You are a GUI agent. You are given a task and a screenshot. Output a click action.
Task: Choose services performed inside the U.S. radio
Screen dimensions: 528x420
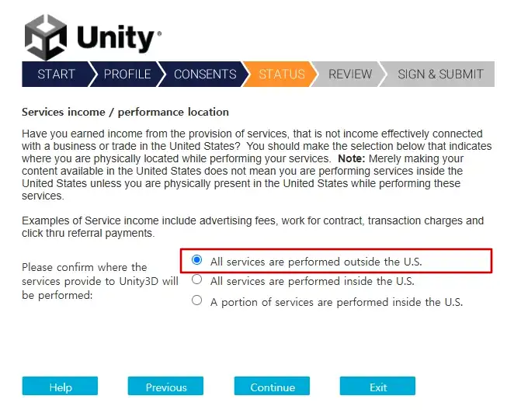coord(197,279)
